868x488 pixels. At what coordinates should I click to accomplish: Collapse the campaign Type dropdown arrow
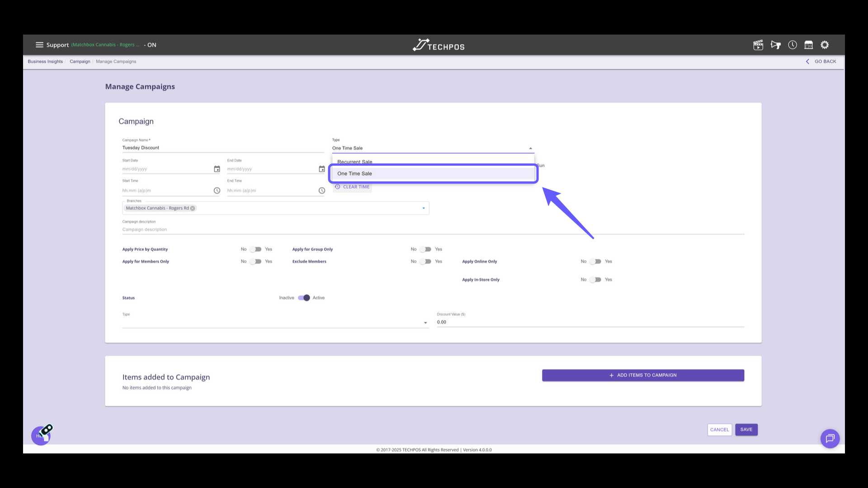(531, 148)
